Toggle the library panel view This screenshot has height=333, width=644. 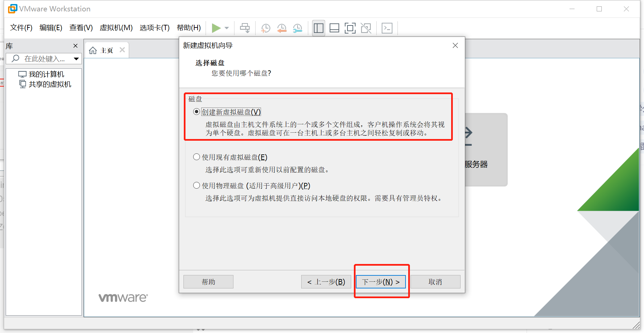(x=318, y=28)
